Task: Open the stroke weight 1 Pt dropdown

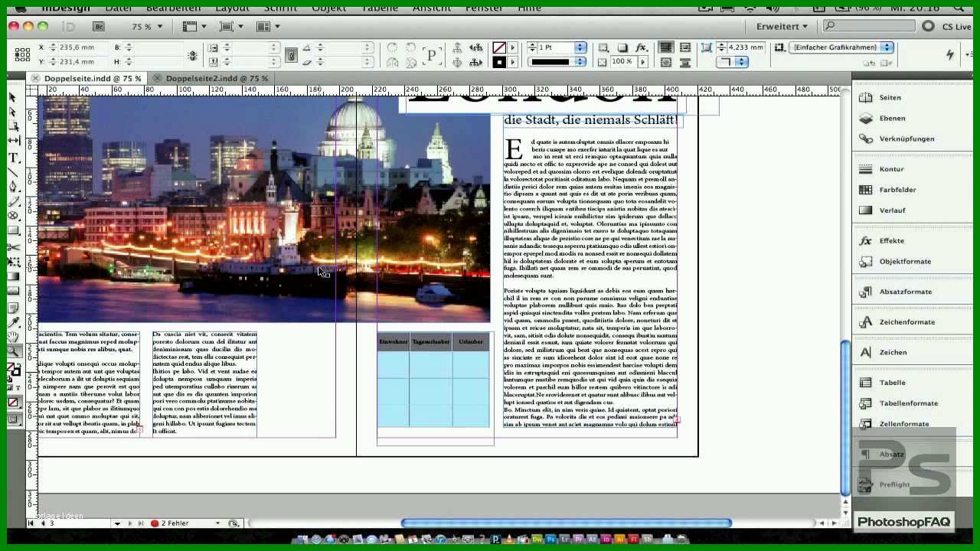Action: pyautogui.click(x=580, y=47)
